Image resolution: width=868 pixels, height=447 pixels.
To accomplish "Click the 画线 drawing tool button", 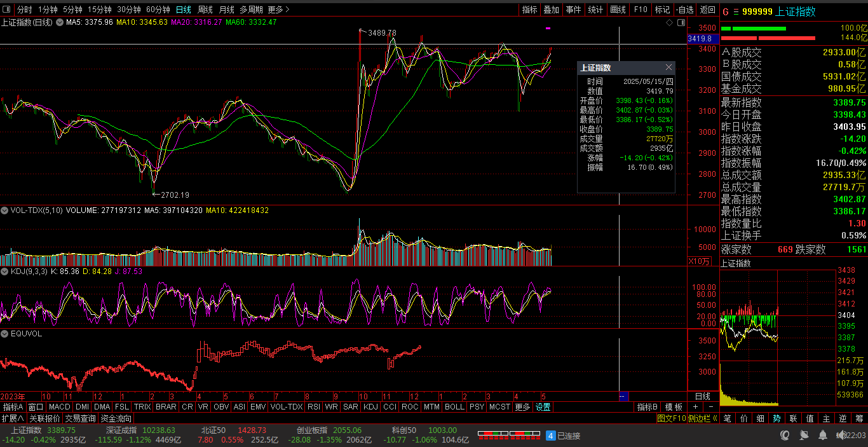I will coord(618,10).
